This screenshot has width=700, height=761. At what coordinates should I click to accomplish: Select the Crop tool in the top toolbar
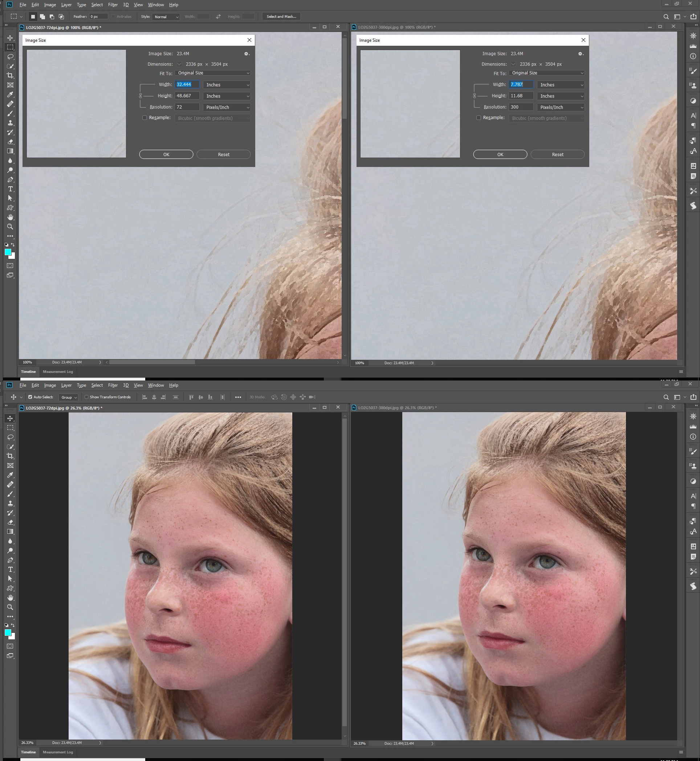point(10,76)
